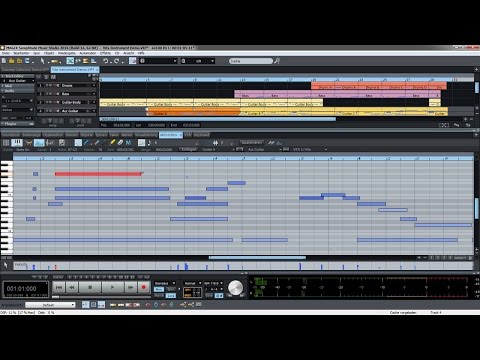Toggle the highlighted crossfade icon in main toolbar
This screenshot has width=480, height=360.
click(70, 61)
